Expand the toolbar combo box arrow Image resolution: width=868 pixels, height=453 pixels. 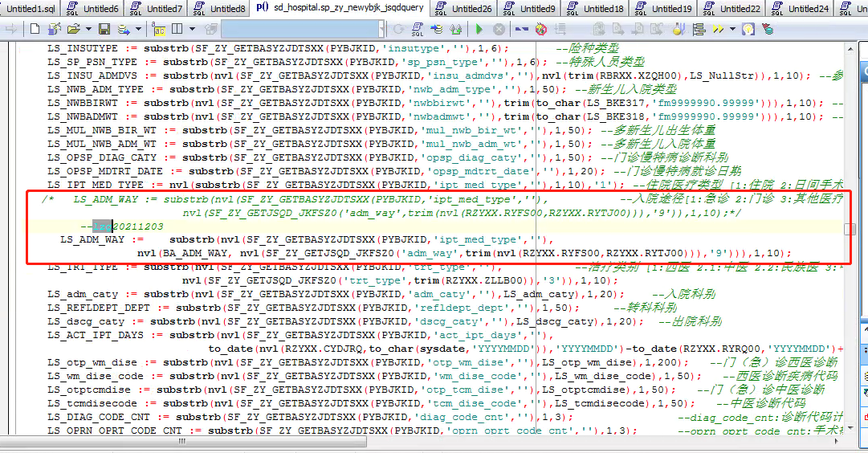pos(382,29)
